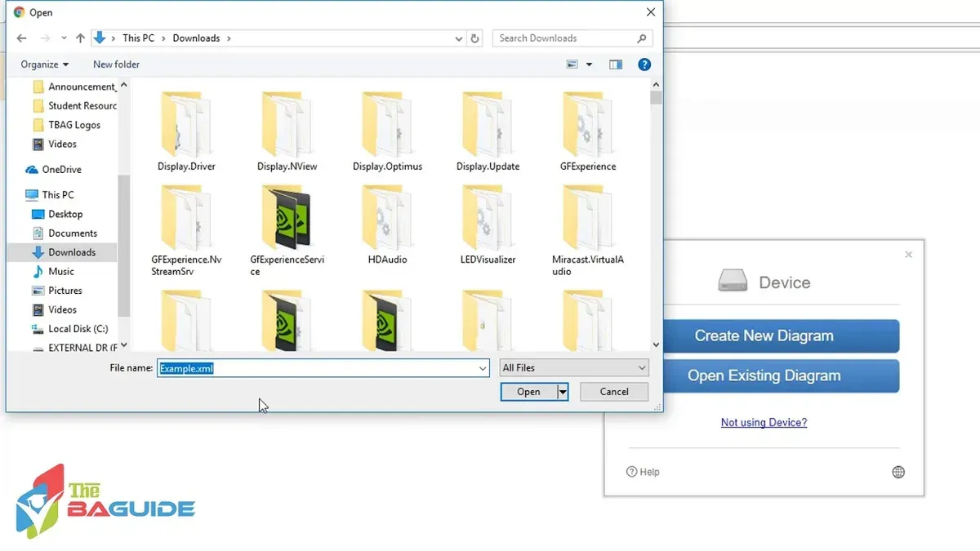Click the search magnifier icon
This screenshot has height=551, width=980.
642,38
